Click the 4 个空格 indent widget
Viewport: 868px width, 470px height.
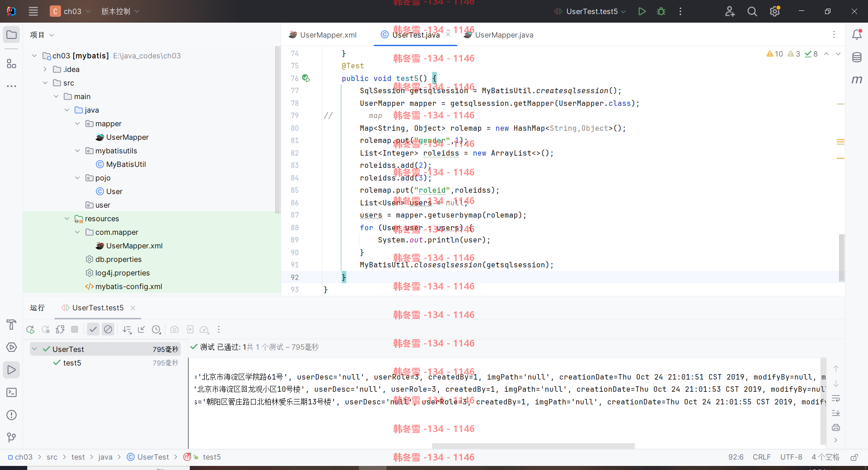coord(825,457)
